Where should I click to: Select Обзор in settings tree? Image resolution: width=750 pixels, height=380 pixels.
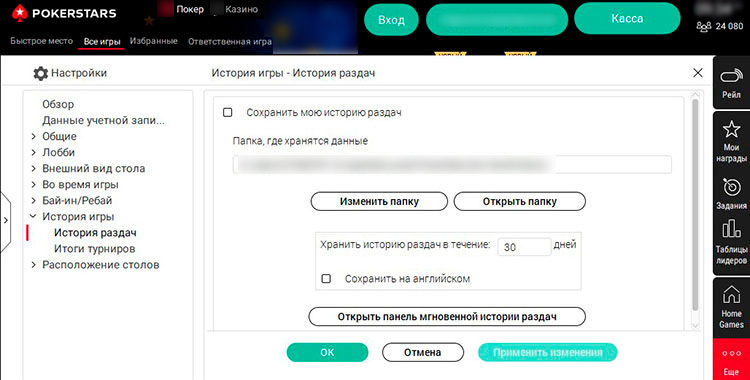pyautogui.click(x=58, y=104)
